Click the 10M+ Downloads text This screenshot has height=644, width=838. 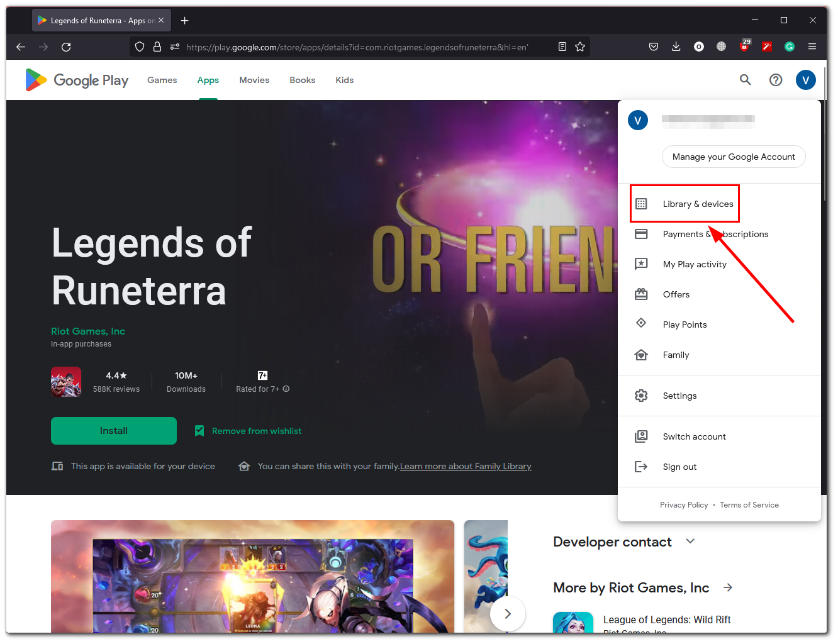pyautogui.click(x=186, y=382)
